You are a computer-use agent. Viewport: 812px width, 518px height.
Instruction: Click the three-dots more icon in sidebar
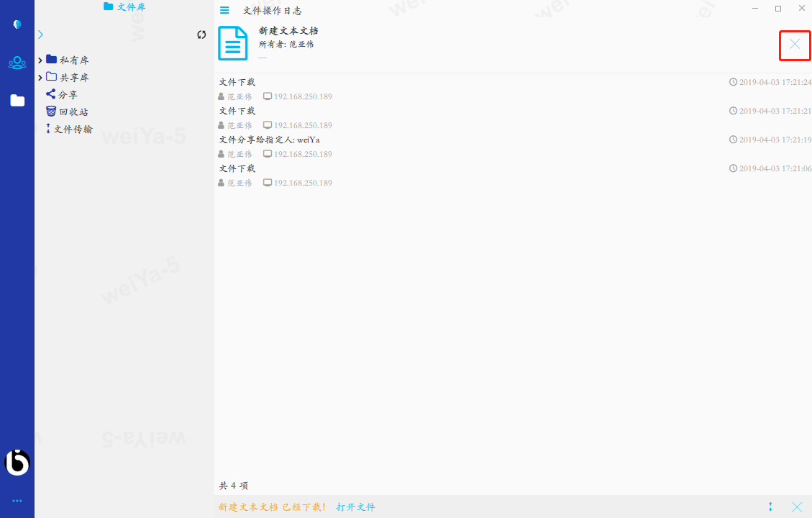click(x=17, y=501)
